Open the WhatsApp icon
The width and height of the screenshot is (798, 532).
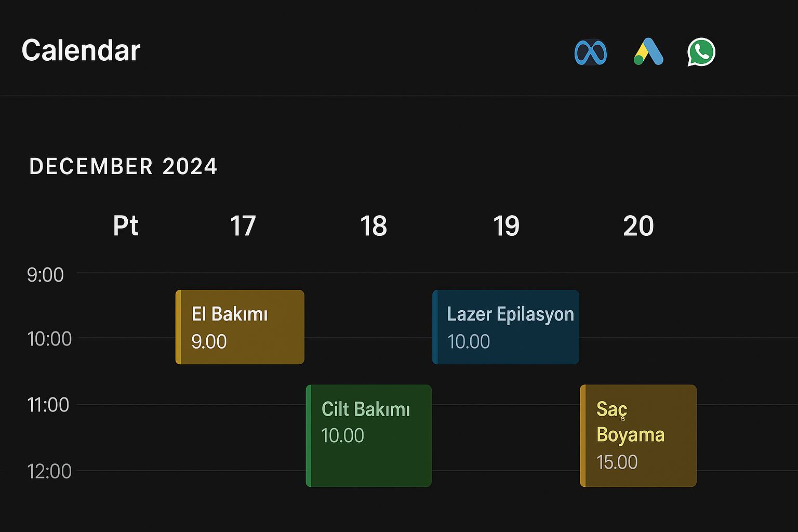point(701,52)
